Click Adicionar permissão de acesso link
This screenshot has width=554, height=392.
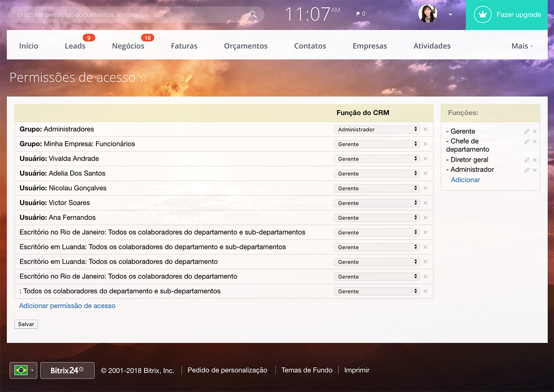[x=67, y=306]
